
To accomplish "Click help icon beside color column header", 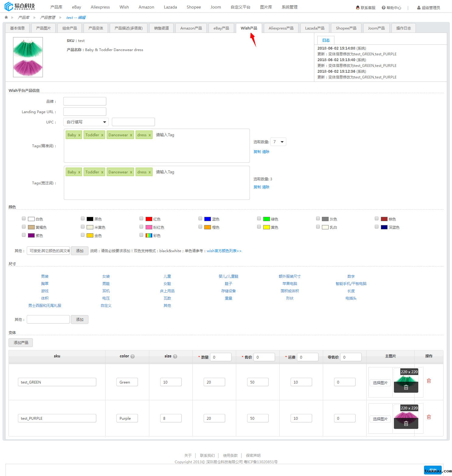I will click(133, 356).
